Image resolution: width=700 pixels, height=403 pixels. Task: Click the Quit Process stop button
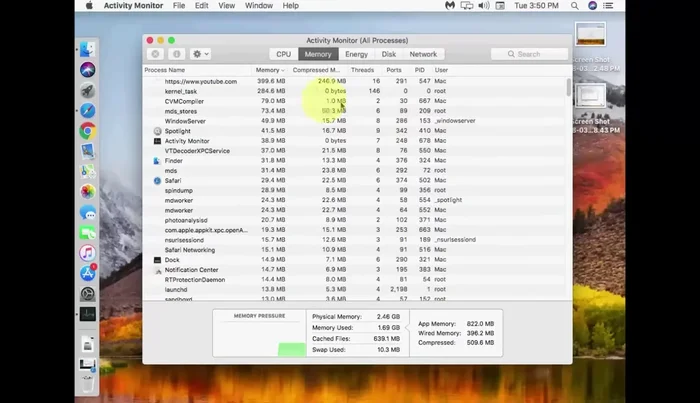click(156, 54)
